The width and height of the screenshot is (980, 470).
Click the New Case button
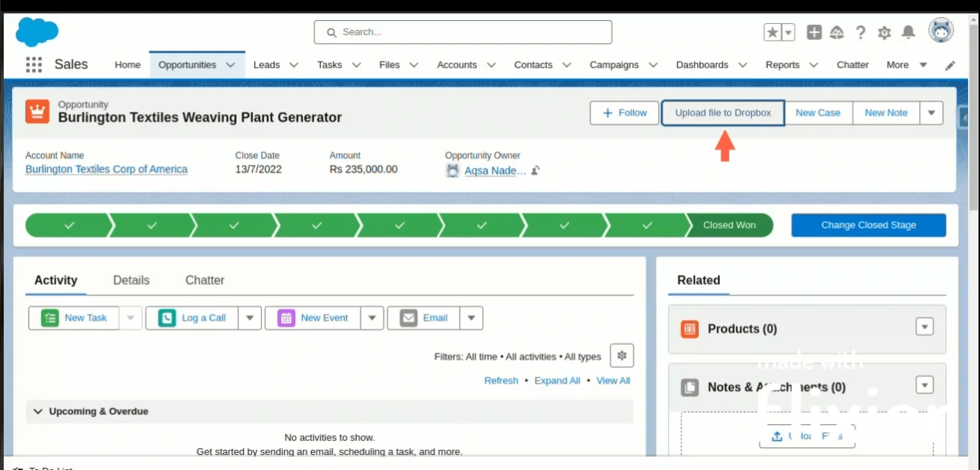[x=818, y=113]
